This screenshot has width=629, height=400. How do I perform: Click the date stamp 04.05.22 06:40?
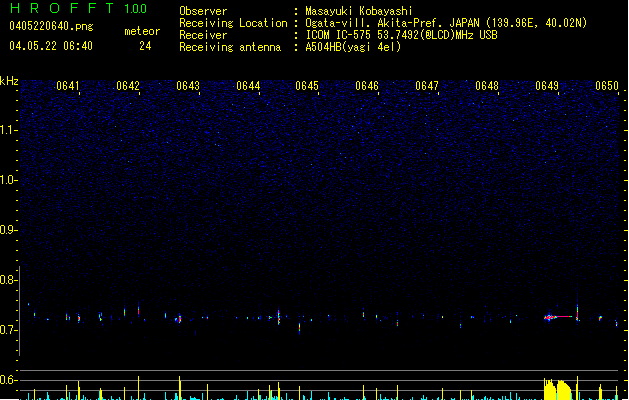51,46
